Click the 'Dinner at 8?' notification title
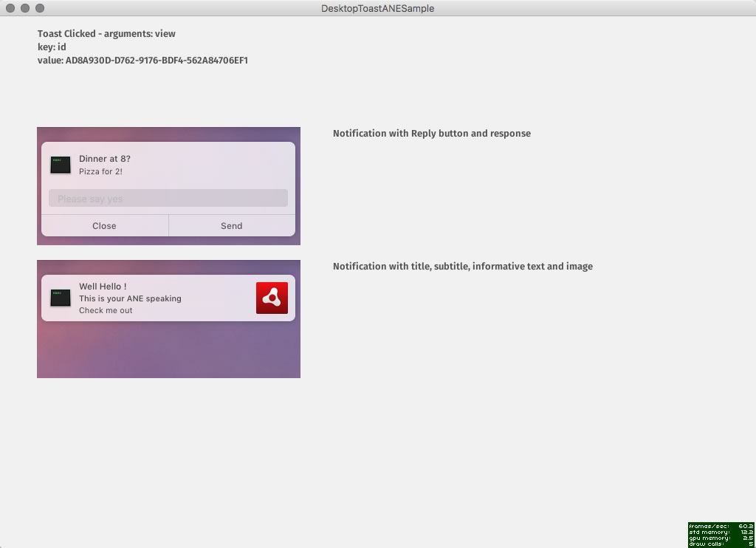The width and height of the screenshot is (756, 548). click(x=105, y=159)
